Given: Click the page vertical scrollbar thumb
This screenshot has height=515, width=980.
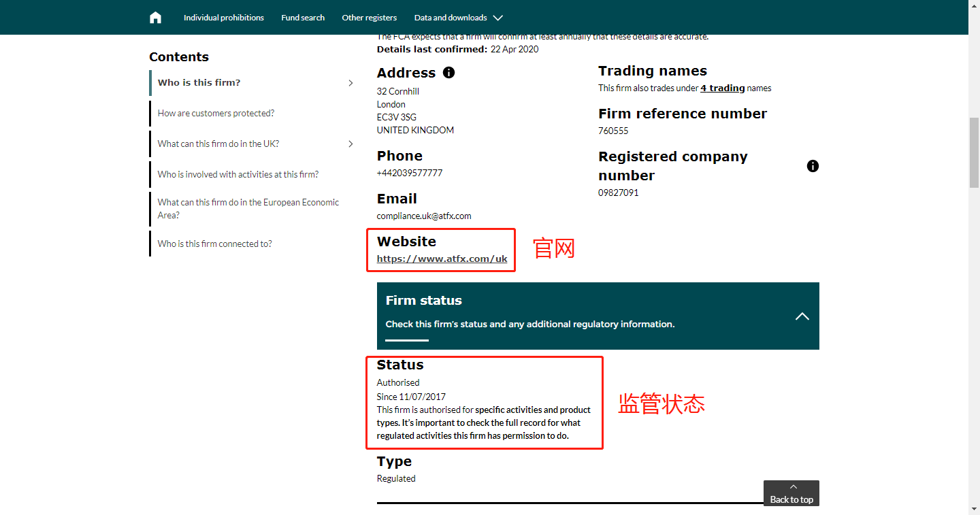Looking at the screenshot, I should click(x=974, y=152).
